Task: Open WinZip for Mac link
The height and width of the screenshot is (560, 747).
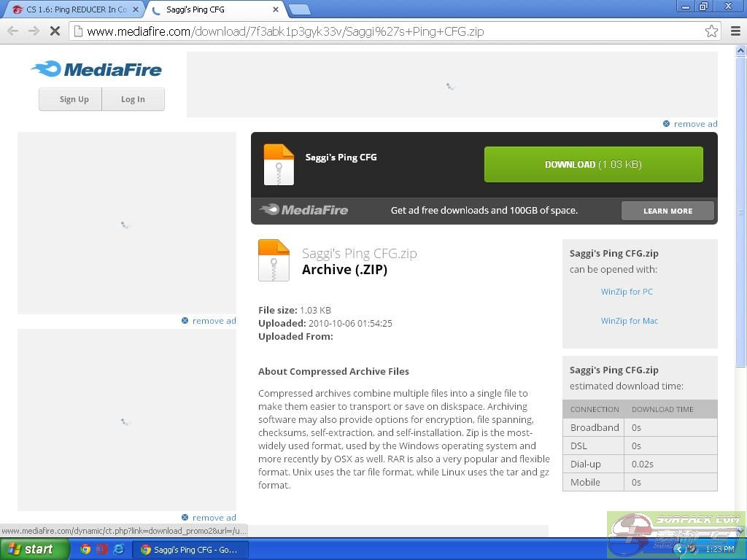Action: 629,321
